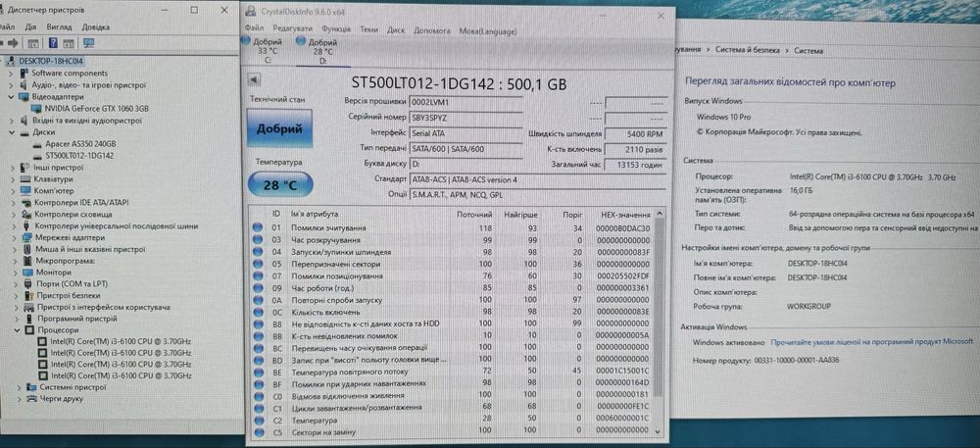Click the status circle for attribute BB uncorrectable errors
The width and height of the screenshot is (980, 448).
[x=258, y=335]
